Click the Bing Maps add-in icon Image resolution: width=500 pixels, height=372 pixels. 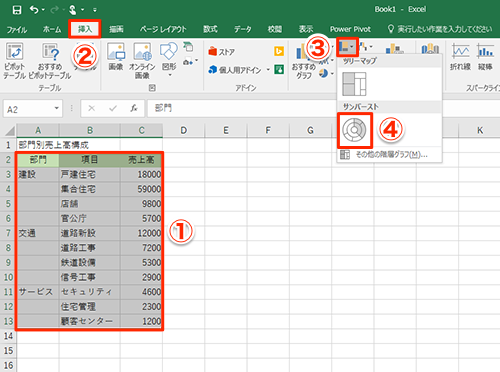pyautogui.click(x=279, y=51)
